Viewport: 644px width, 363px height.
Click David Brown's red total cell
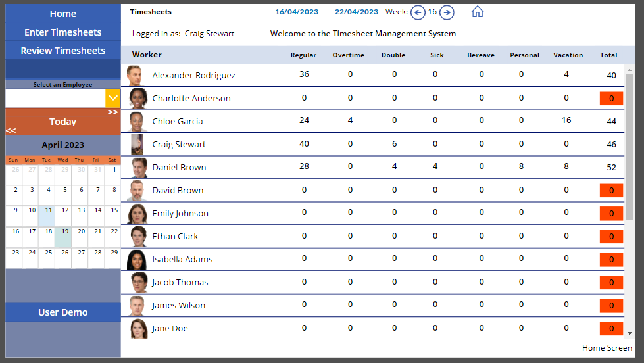(x=611, y=191)
